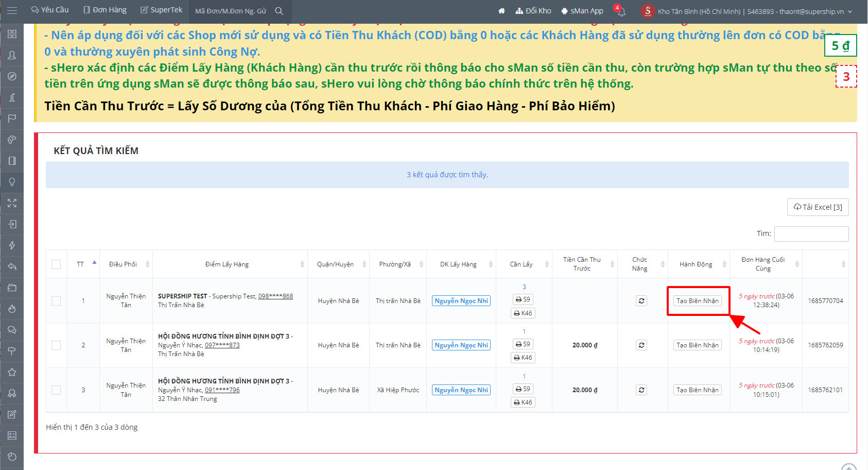Click the Tải Excel [3] button
Viewport: 868px width, 470px height.
click(x=818, y=207)
